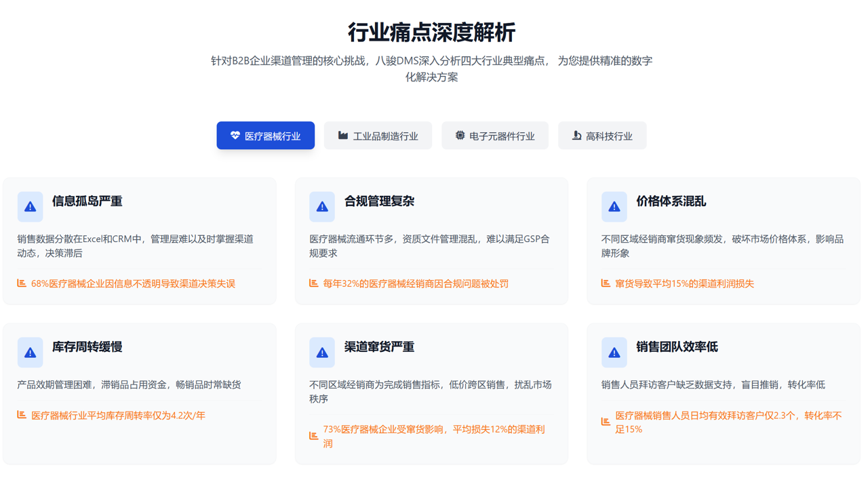
Task: Switch to the 工业品制造行业 tab
Action: pos(378,135)
